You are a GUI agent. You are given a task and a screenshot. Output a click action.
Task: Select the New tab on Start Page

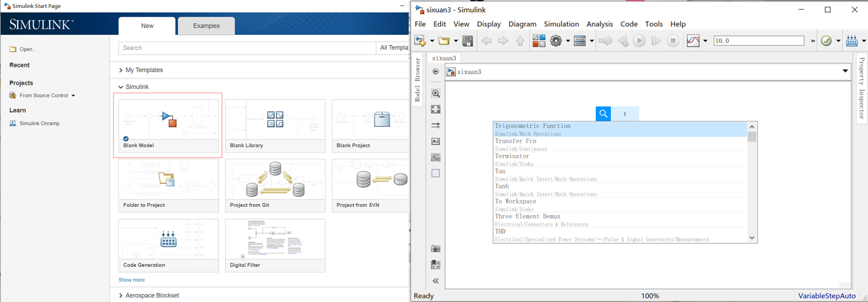click(x=147, y=26)
